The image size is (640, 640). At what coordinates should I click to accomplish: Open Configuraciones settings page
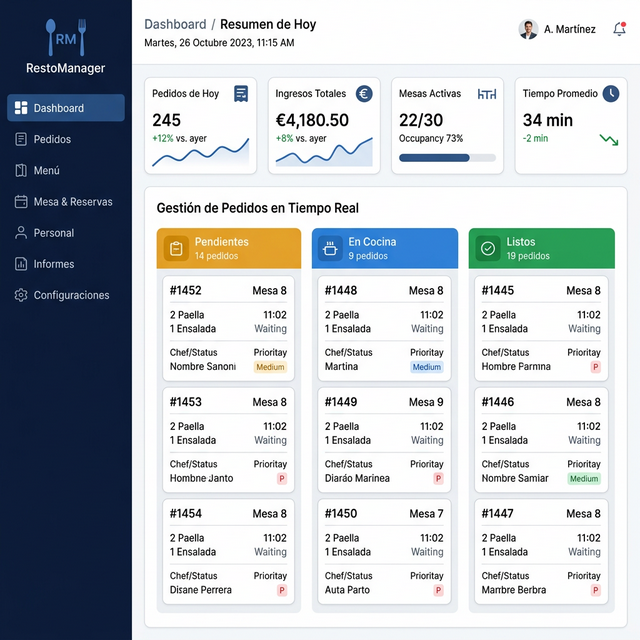pyautogui.click(x=71, y=295)
